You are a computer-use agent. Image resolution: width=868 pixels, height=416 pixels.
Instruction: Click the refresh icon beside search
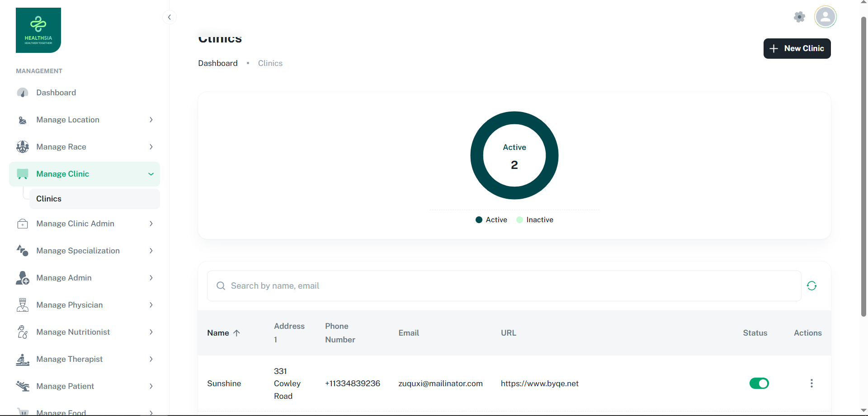tap(811, 286)
